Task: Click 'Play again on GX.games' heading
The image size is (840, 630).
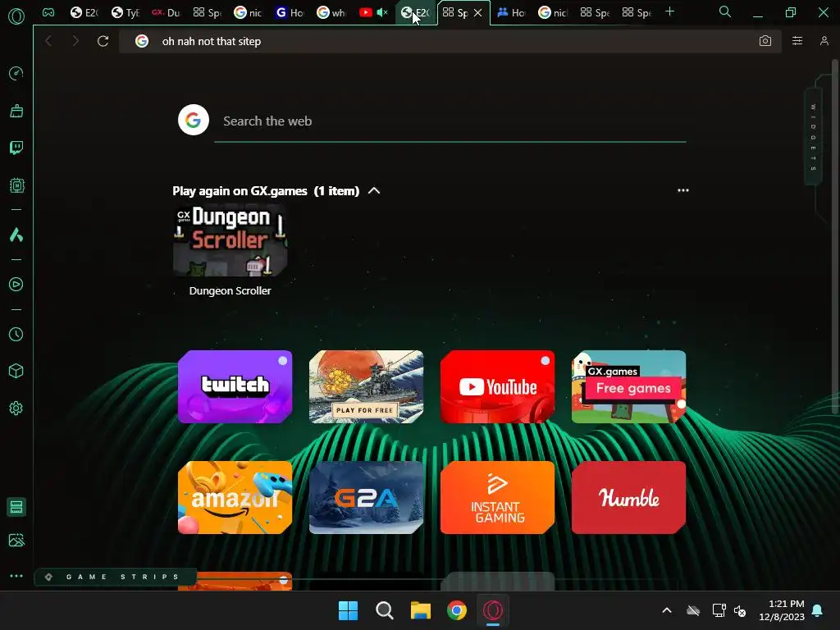Action: coord(240,190)
